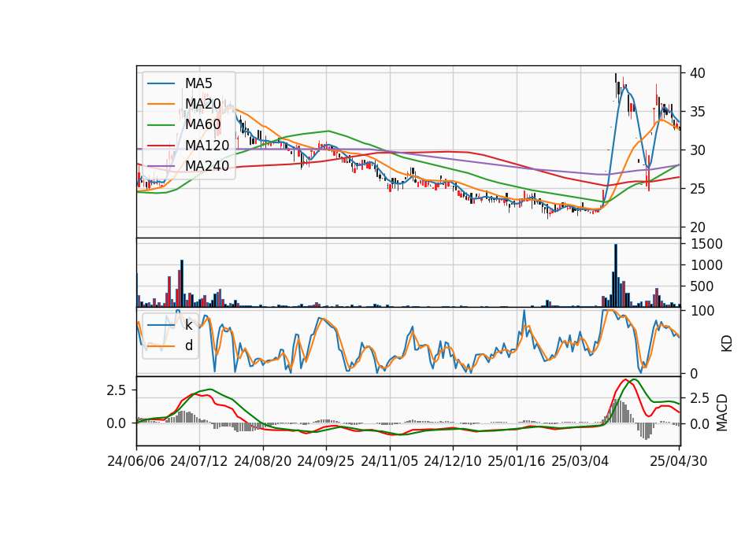
Task: Click the 25/03/04 date tick label
Action: click(580, 461)
